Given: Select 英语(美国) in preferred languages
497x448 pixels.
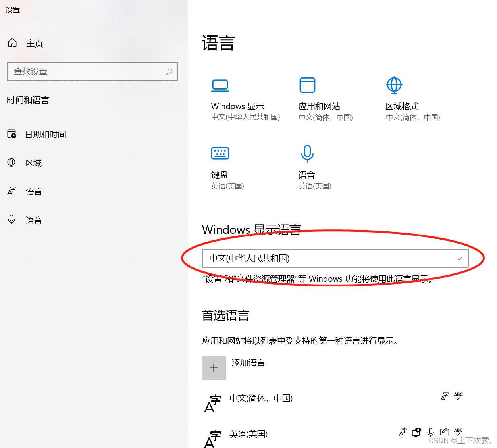Looking at the screenshot, I should (x=248, y=434).
